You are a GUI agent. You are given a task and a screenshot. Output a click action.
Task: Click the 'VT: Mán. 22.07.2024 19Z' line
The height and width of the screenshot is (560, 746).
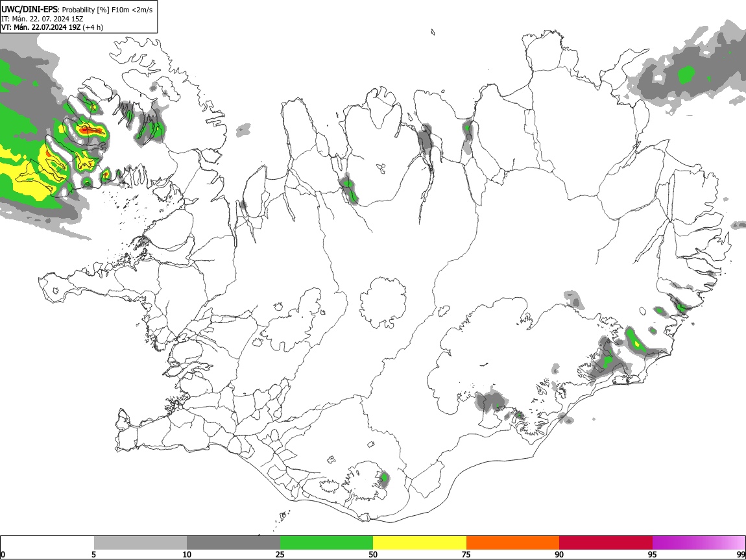point(41,27)
